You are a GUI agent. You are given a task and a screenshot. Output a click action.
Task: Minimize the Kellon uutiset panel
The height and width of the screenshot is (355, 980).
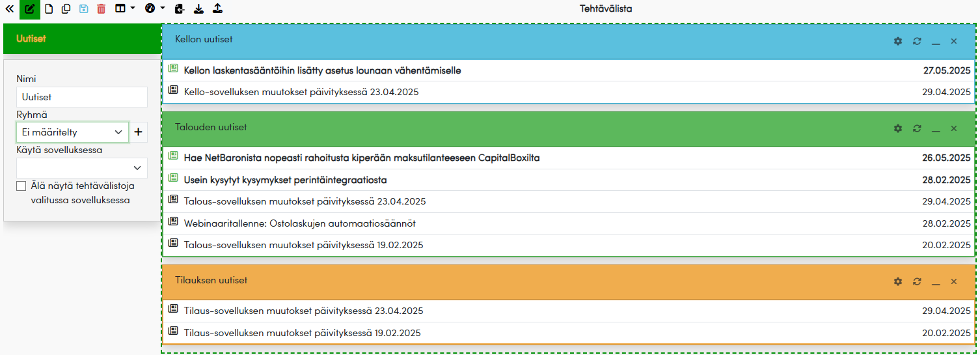[x=936, y=41]
